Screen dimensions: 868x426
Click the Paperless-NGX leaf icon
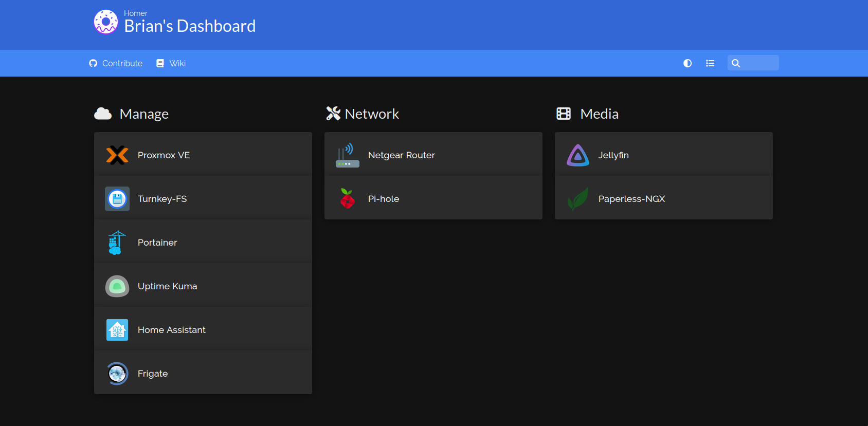(578, 199)
